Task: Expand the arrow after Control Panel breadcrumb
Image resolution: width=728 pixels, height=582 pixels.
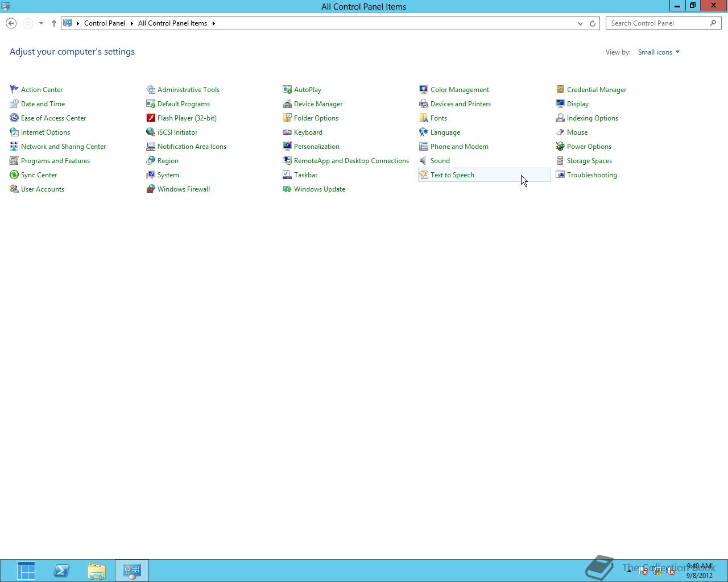Action: pyautogui.click(x=131, y=23)
